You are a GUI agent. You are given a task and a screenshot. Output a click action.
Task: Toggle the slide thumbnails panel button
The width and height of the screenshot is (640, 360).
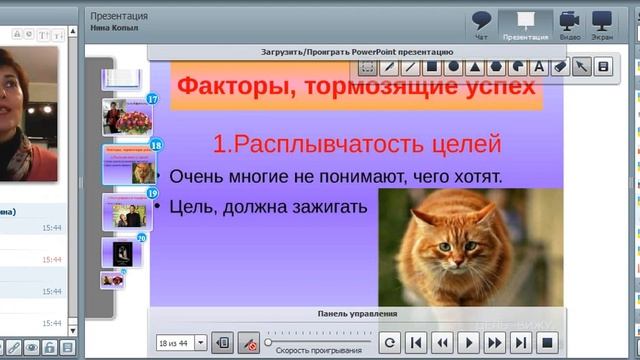pyautogui.click(x=222, y=343)
